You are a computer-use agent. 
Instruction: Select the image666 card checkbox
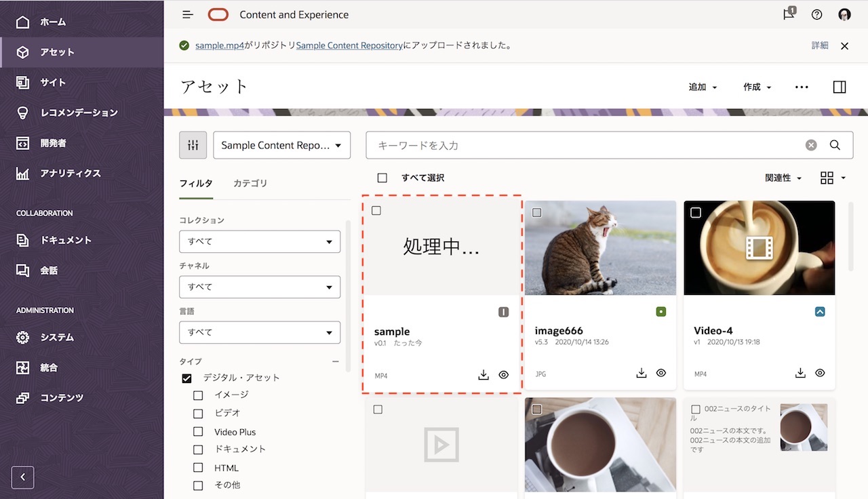[536, 212]
